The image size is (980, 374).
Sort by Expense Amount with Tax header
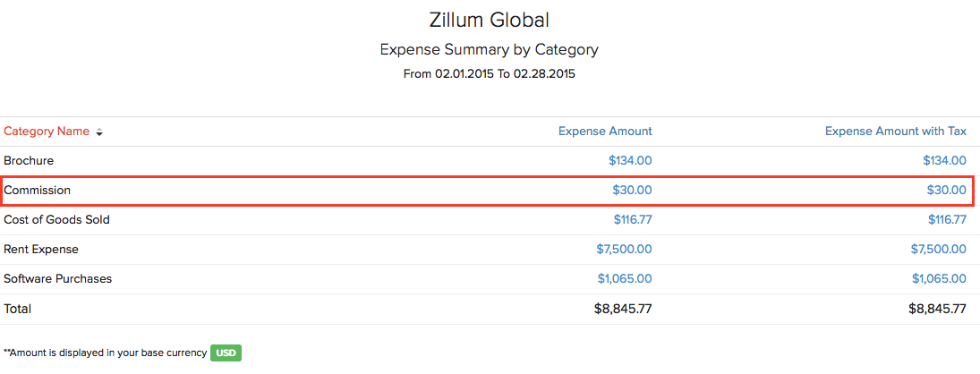tap(895, 132)
